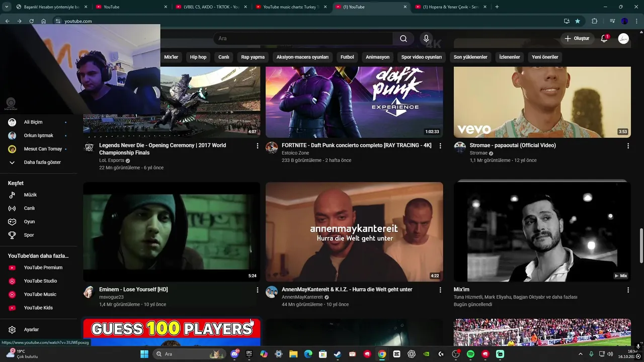
Task: Select the Aksiyon-macera oyunları chip
Action: point(302,57)
